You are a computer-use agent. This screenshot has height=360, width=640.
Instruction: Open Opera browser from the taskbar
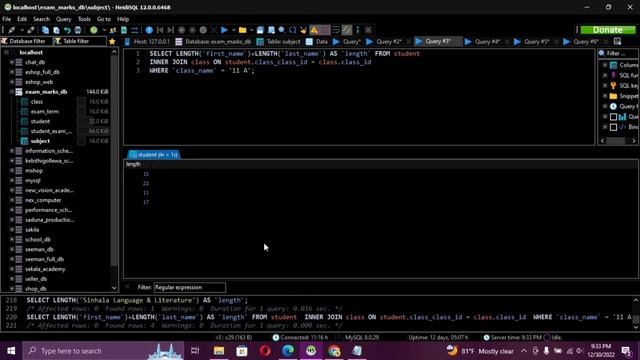click(x=265, y=351)
